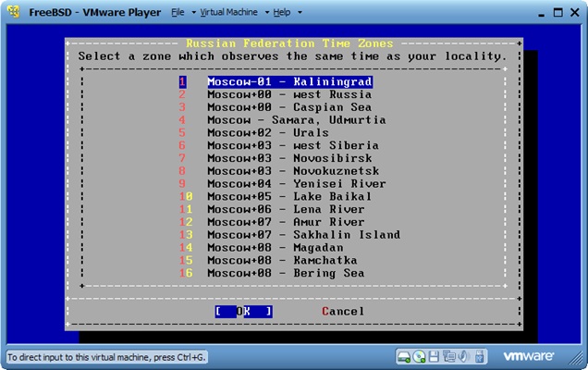Open the Virtual Machine menu
588x370 pixels.
pyautogui.click(x=228, y=13)
